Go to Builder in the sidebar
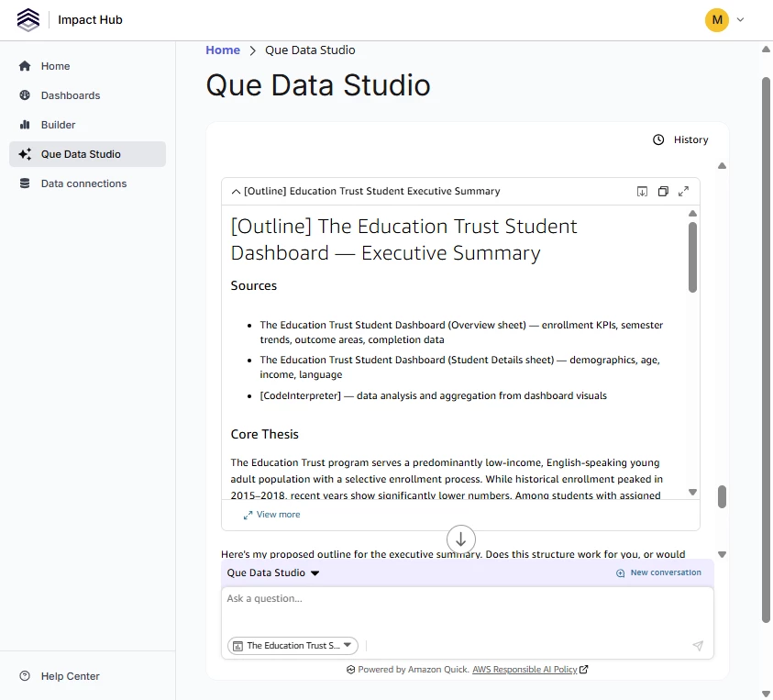773x700 pixels. coord(87,125)
